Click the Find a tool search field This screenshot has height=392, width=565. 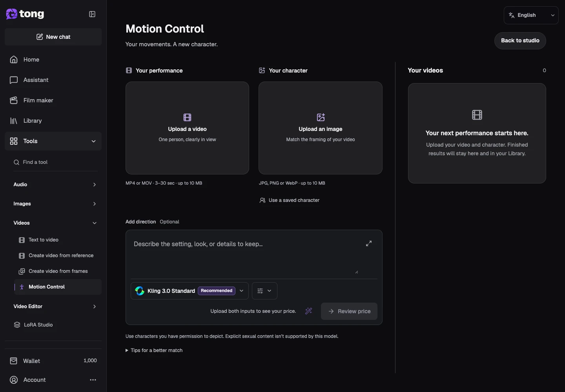pos(55,162)
